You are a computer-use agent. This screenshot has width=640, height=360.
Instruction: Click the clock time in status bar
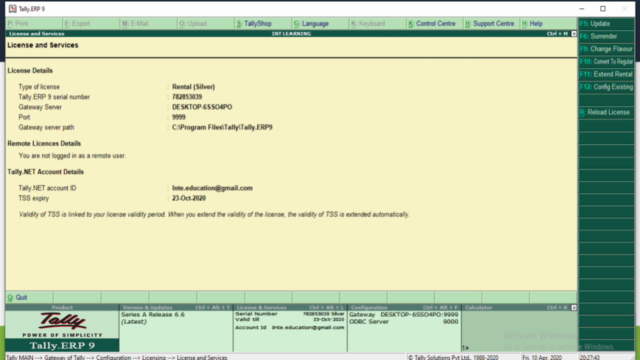590,357
